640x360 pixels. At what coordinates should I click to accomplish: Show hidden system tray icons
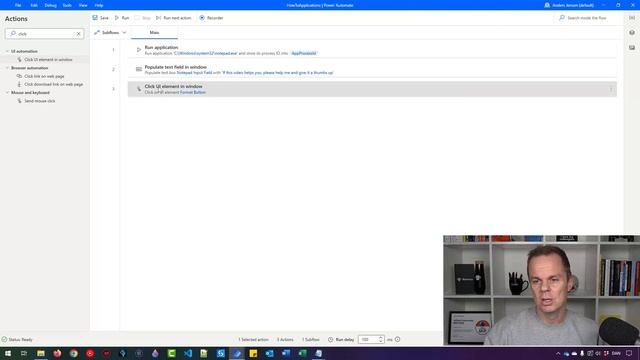(x=558, y=353)
